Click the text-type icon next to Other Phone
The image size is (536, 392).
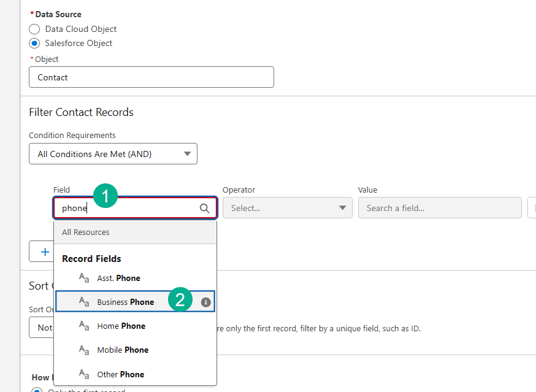(x=85, y=374)
